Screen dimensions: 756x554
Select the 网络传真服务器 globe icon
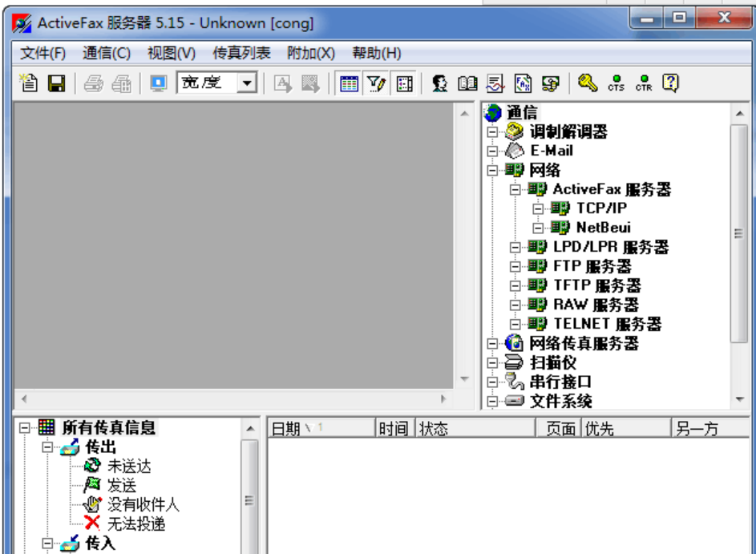(514, 343)
